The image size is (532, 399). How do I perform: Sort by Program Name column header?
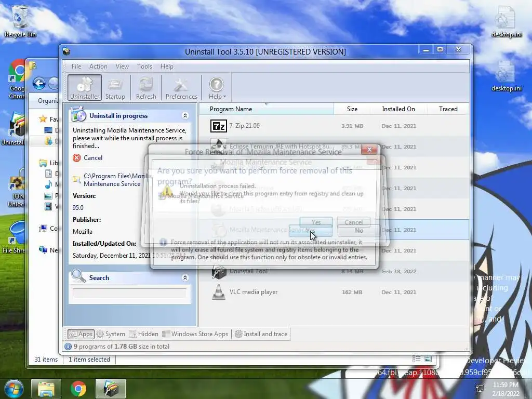click(x=266, y=109)
